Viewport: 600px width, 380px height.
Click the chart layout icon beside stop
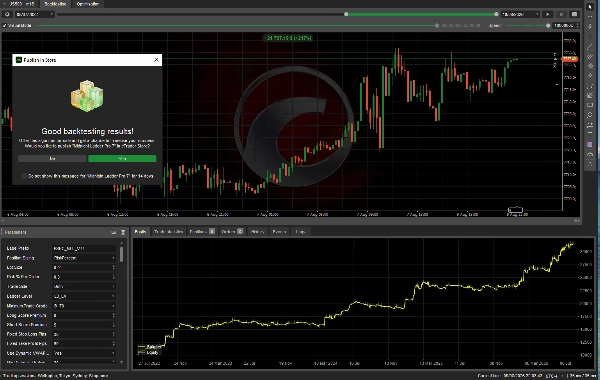coord(574,14)
